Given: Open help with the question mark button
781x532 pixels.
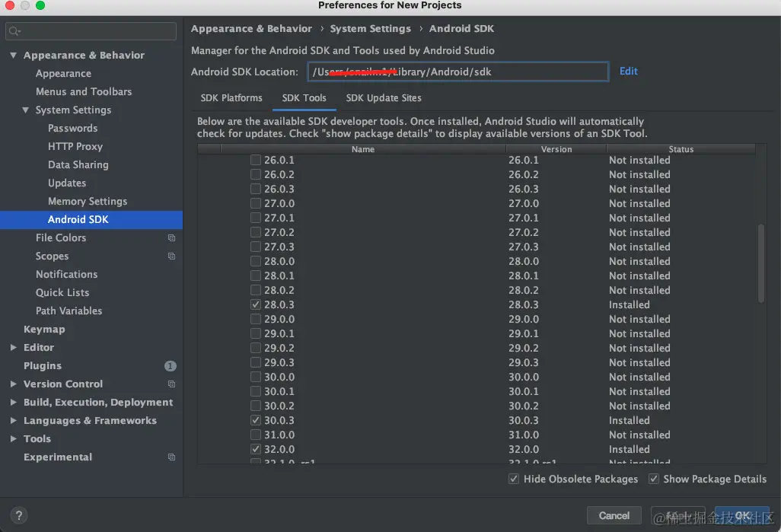Looking at the screenshot, I should tap(19, 515).
